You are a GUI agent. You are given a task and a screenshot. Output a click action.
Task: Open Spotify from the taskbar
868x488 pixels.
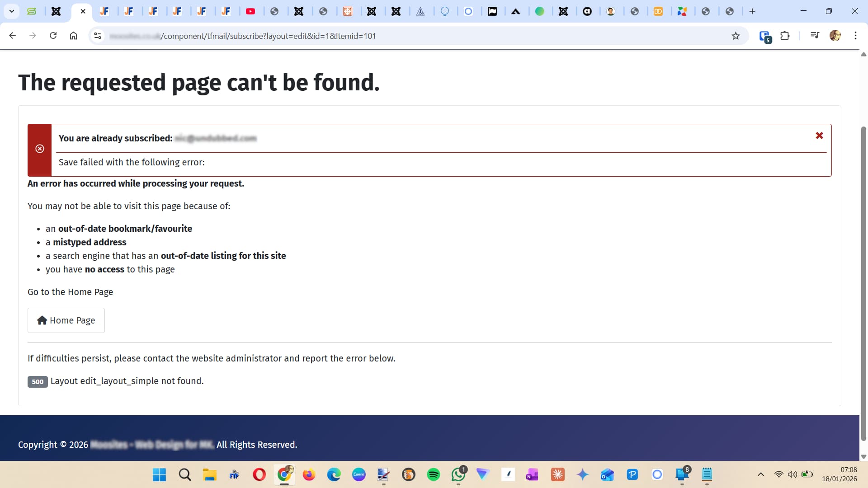pos(433,474)
